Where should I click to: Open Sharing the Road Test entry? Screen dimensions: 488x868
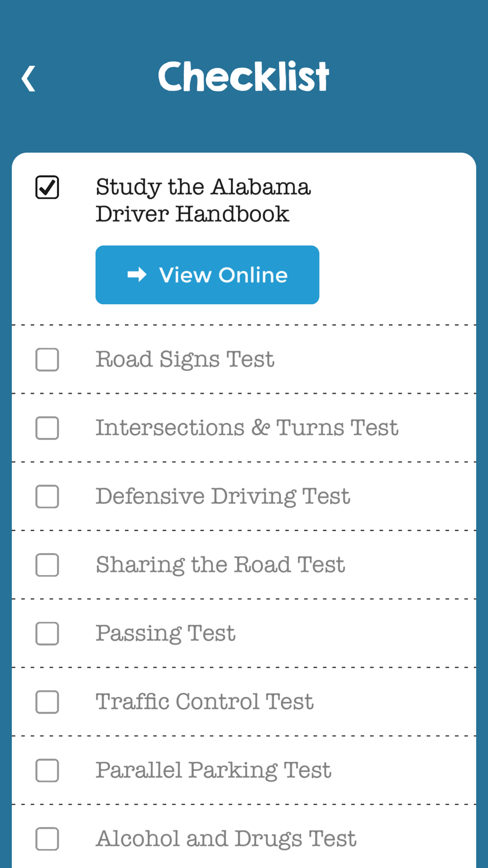pyautogui.click(x=221, y=565)
